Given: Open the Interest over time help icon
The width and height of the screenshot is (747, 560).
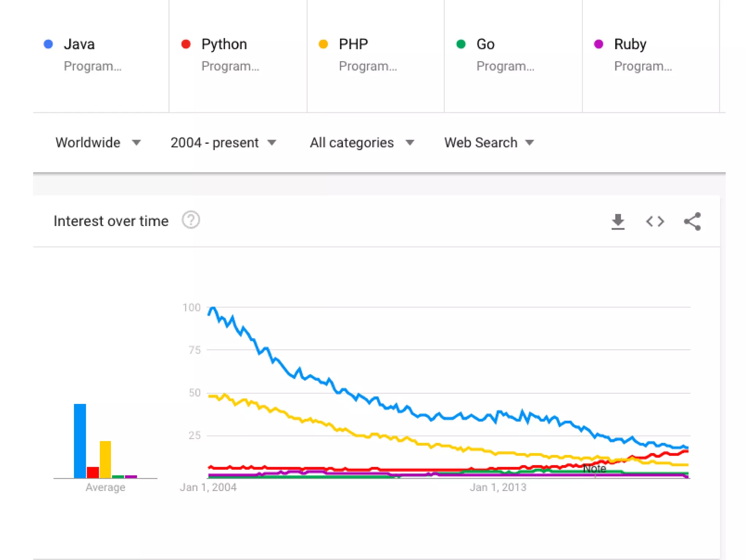Looking at the screenshot, I should (x=191, y=220).
